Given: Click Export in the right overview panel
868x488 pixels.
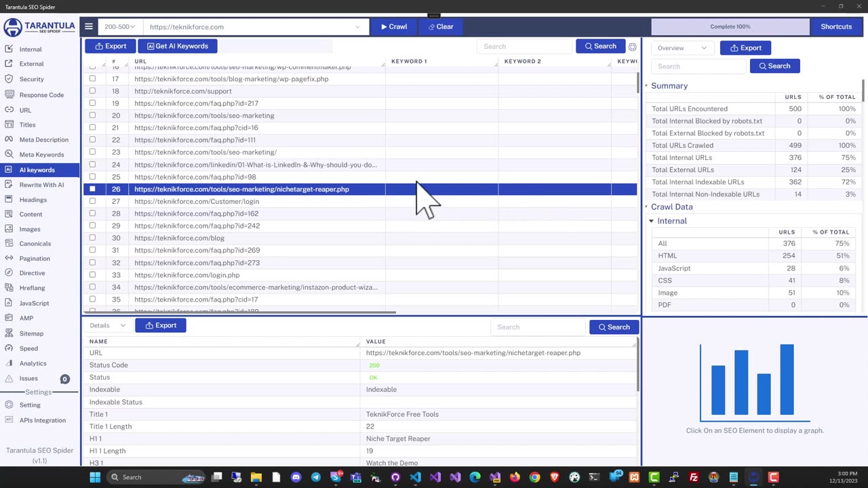Looking at the screenshot, I should tap(746, 48).
